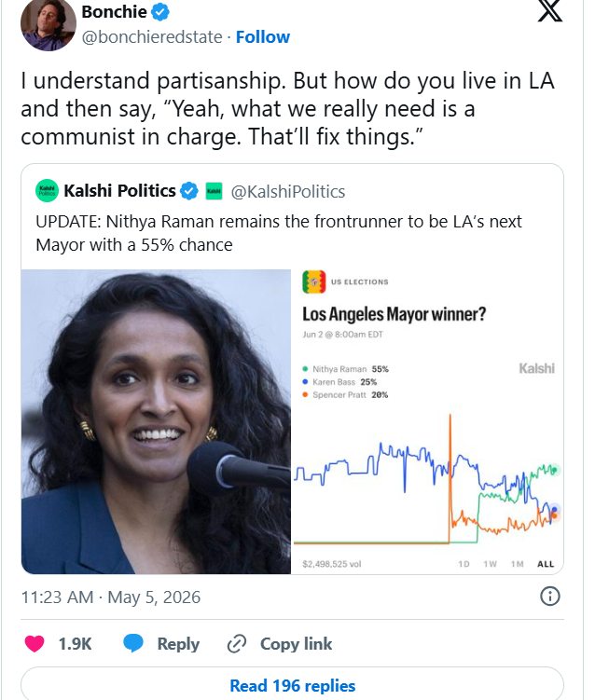
Task: Click the blue reply bubble icon
Action: [x=133, y=643]
